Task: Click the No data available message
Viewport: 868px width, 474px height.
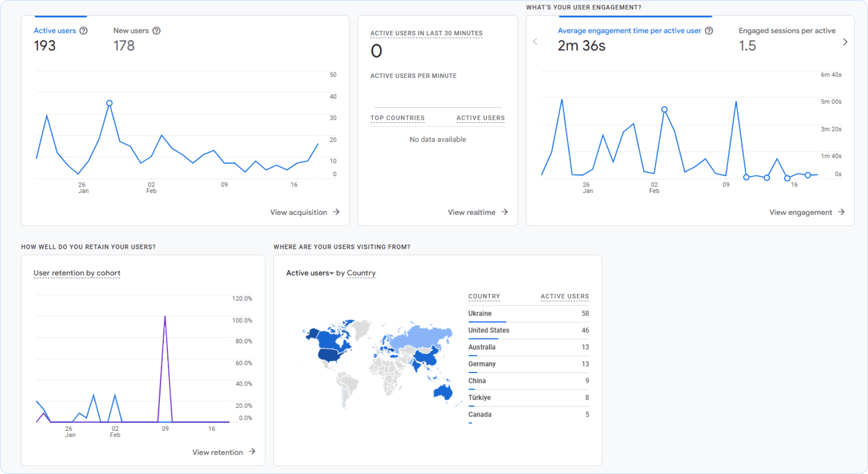Action: (x=437, y=139)
